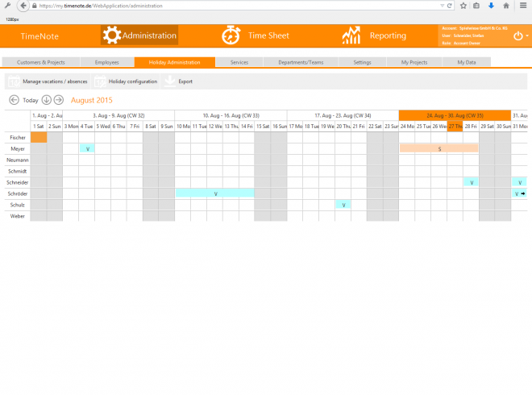The height and width of the screenshot is (395, 532).
Task: Select Meyer's sick leave bar
Action: 439,149
